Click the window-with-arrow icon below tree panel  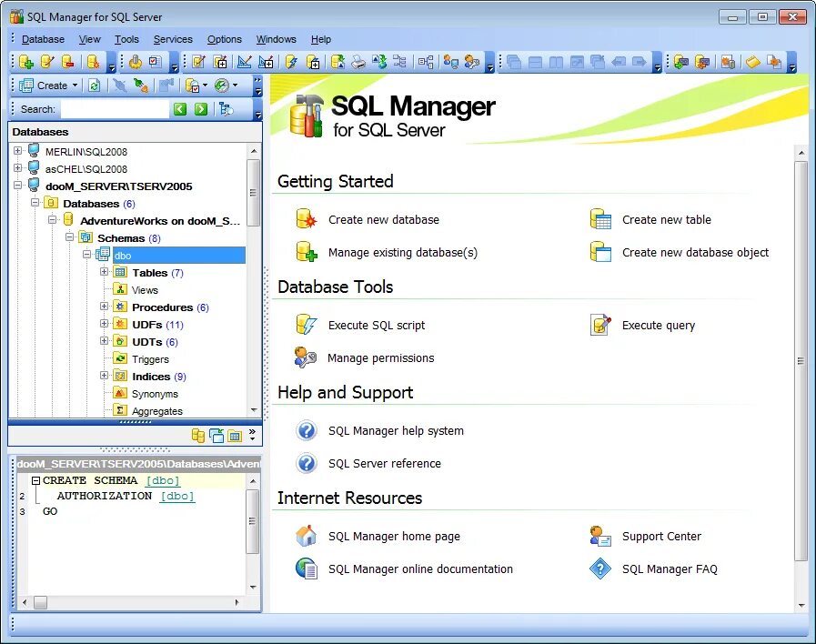(x=217, y=436)
